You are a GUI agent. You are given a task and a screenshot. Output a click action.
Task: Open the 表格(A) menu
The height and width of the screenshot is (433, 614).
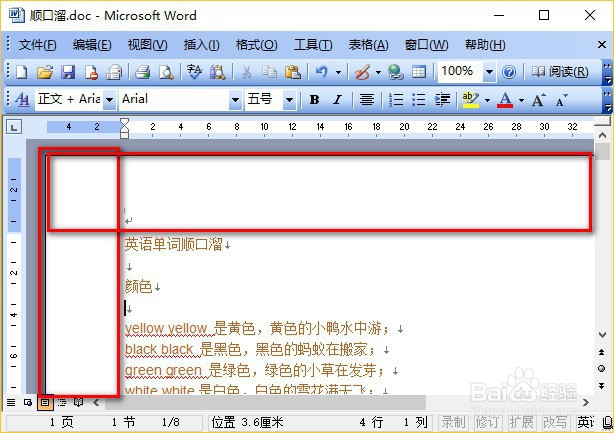pos(368,45)
